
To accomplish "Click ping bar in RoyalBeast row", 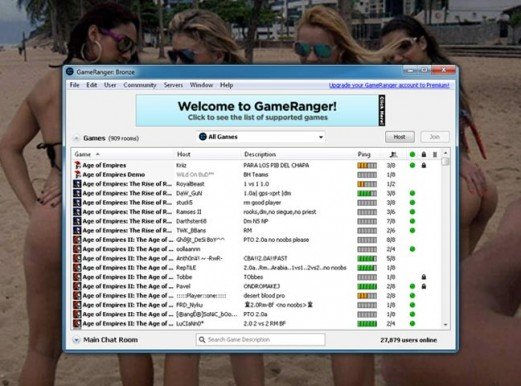I will [367, 184].
